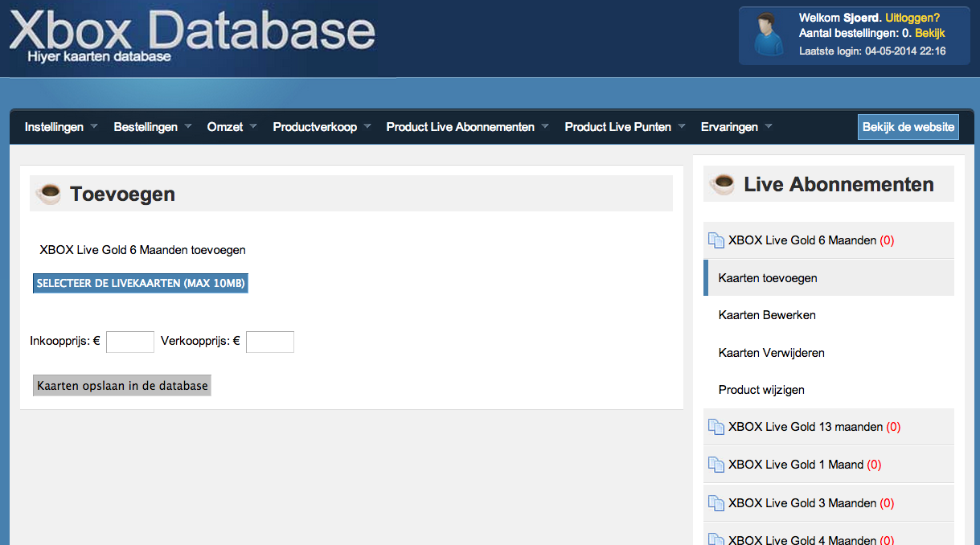Click Kaarten opslaan in de database button
980x545 pixels.
click(122, 386)
